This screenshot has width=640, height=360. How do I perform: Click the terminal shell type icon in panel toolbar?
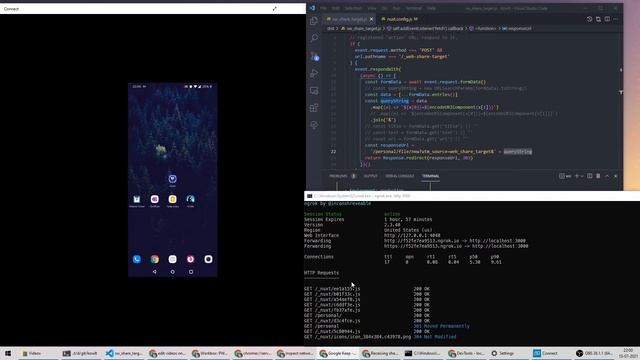pyautogui.click(x=562, y=176)
